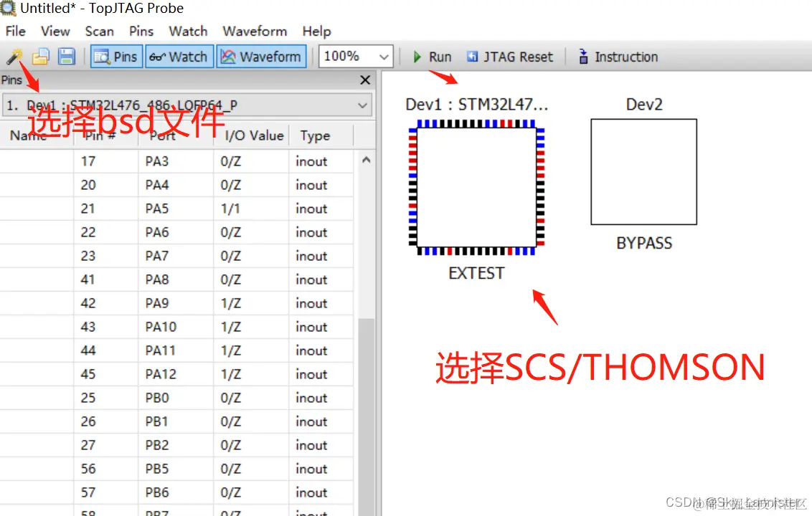Click the Dev1 : STM32L47... device title
The height and width of the screenshot is (516, 812).
tap(476, 105)
